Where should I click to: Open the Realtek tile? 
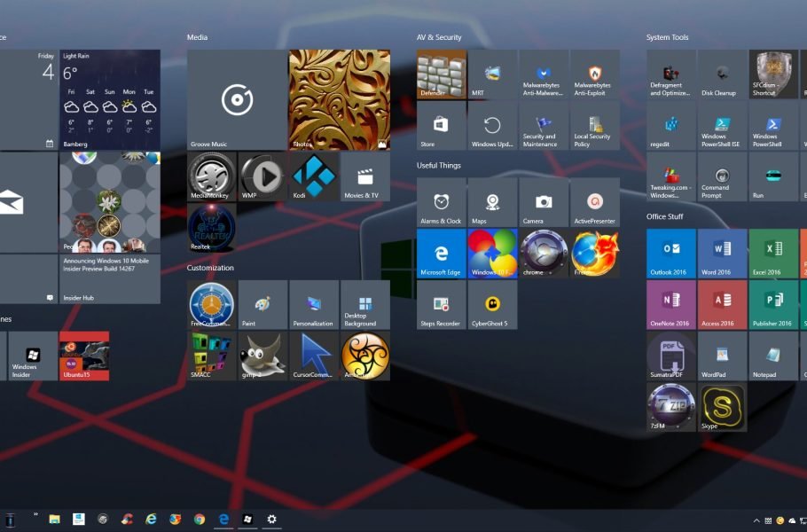(212, 227)
